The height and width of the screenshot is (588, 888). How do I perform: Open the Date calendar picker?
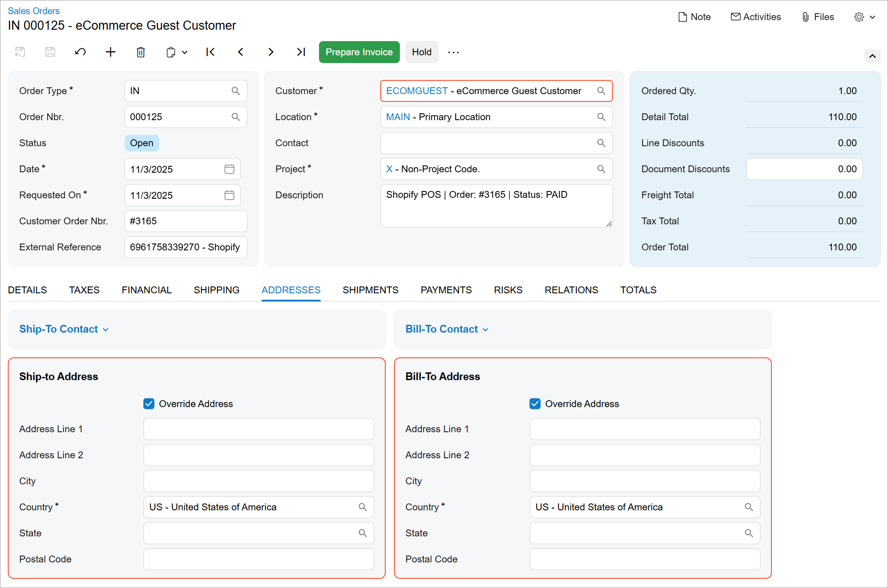(229, 169)
